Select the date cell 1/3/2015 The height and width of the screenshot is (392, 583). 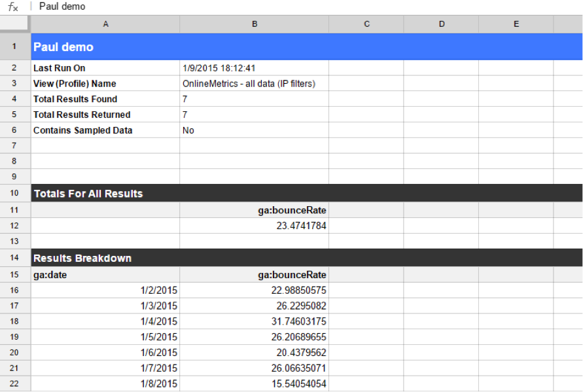click(x=105, y=306)
